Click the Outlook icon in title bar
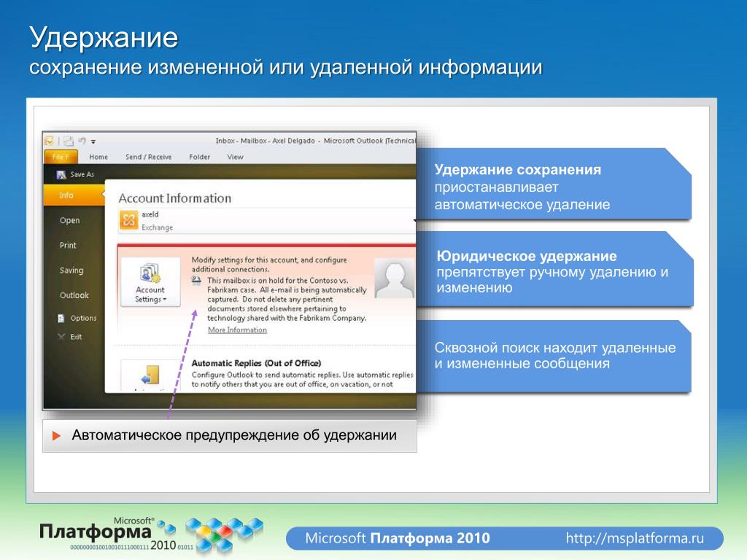This screenshot has width=747, height=560. tap(49, 141)
